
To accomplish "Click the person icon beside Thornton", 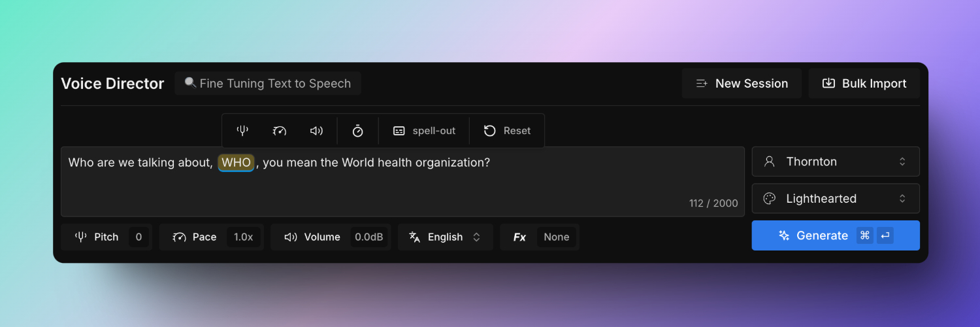I will tap(770, 162).
